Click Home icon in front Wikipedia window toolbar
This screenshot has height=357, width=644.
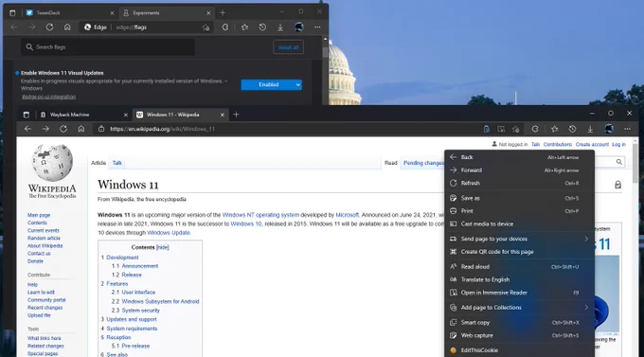pyautogui.click(x=80, y=129)
